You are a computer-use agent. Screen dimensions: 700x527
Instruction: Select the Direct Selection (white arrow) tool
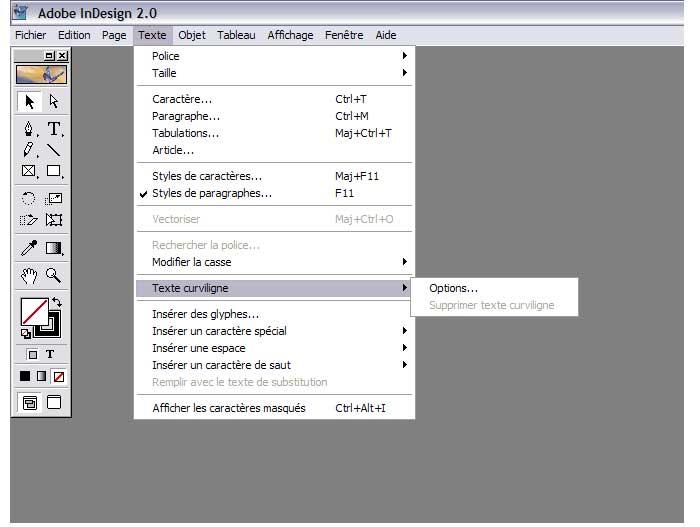point(54,102)
